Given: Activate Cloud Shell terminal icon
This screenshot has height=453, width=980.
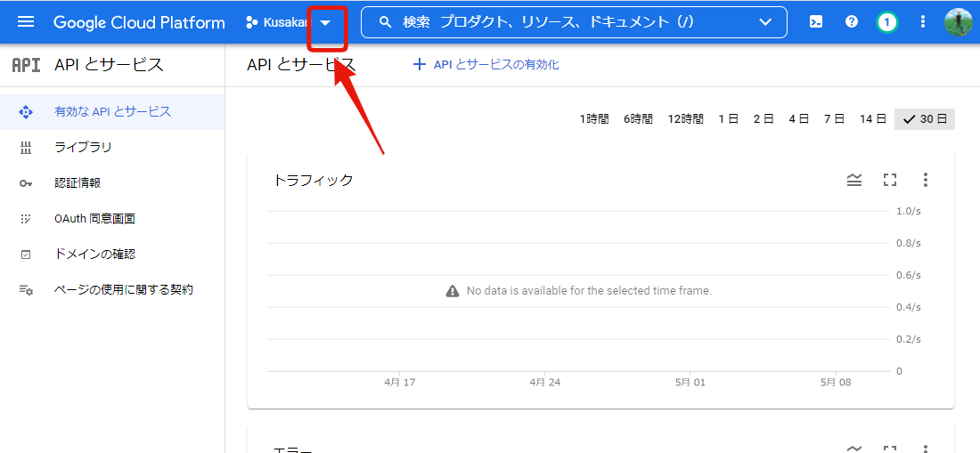Looking at the screenshot, I should pyautogui.click(x=815, y=22).
